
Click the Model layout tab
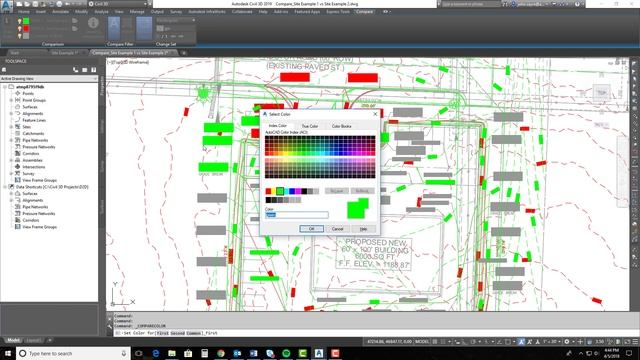13,340
